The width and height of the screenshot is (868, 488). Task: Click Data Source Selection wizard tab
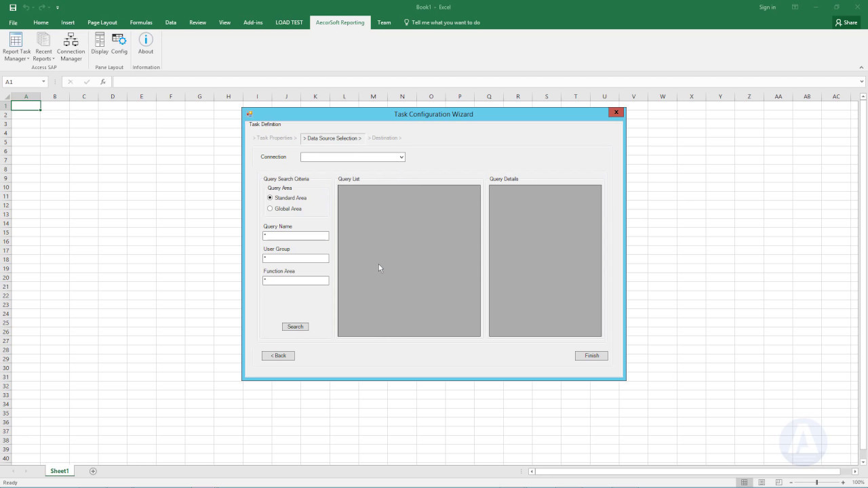pyautogui.click(x=332, y=138)
